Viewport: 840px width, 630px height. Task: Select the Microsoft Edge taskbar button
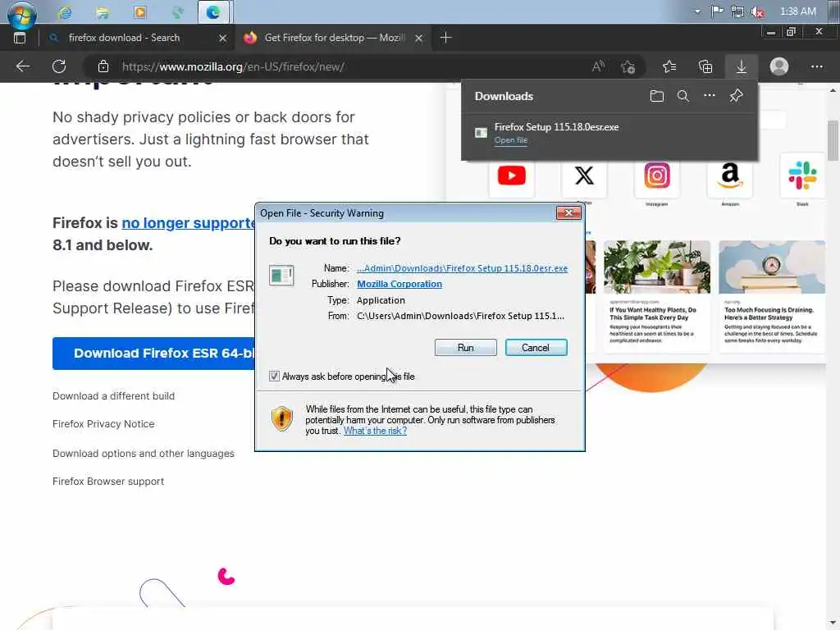214,11
